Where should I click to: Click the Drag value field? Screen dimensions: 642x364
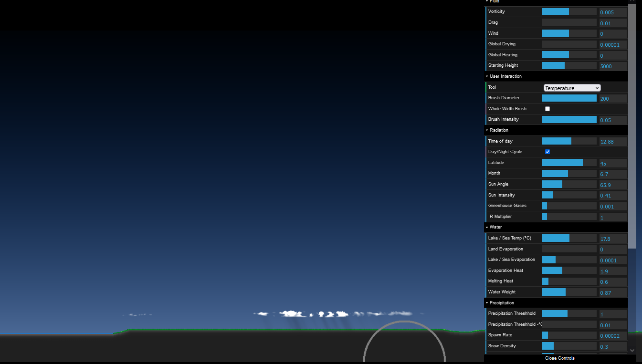[x=613, y=23]
